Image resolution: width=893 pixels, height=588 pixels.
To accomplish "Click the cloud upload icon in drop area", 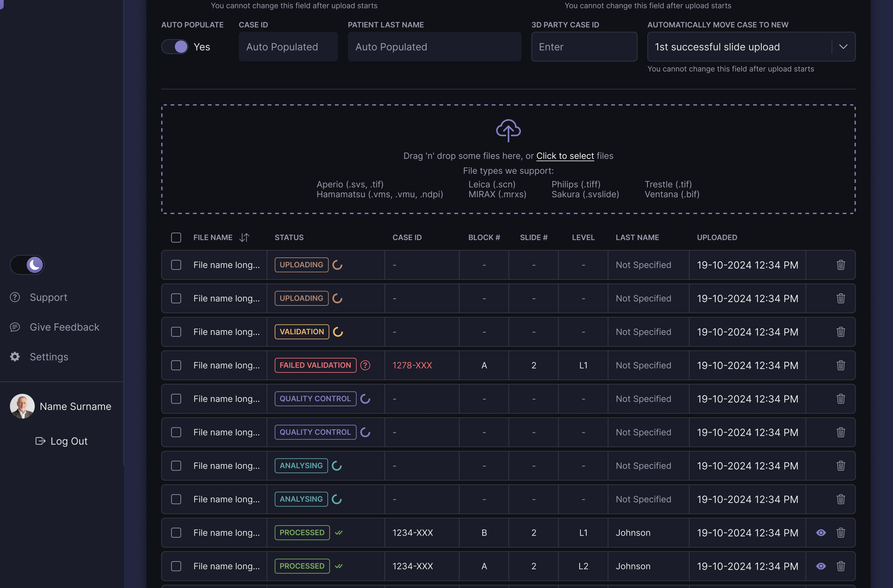I will 509,131.
